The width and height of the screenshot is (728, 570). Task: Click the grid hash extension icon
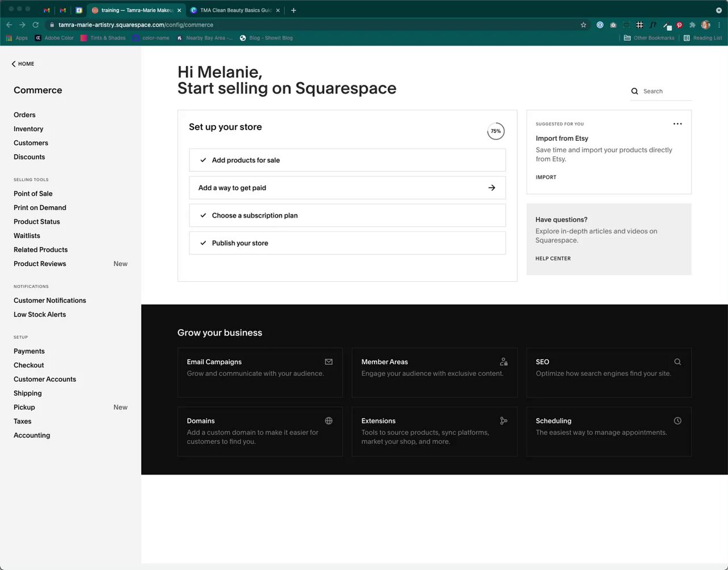coord(640,25)
